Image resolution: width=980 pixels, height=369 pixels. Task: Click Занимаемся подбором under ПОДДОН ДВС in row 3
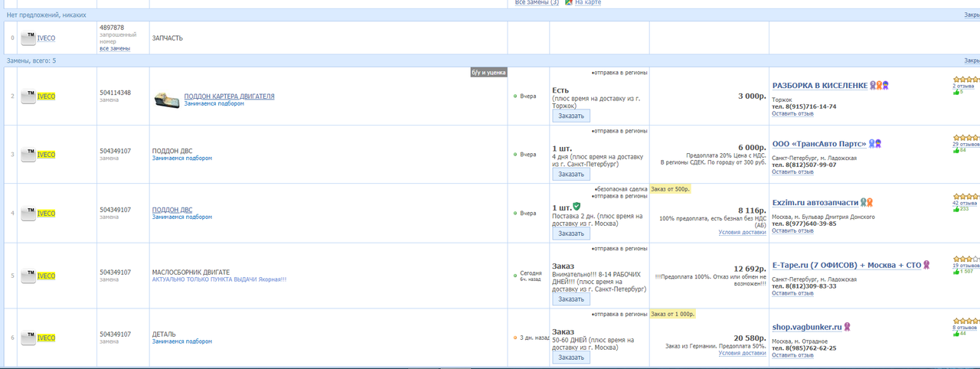coord(182,158)
